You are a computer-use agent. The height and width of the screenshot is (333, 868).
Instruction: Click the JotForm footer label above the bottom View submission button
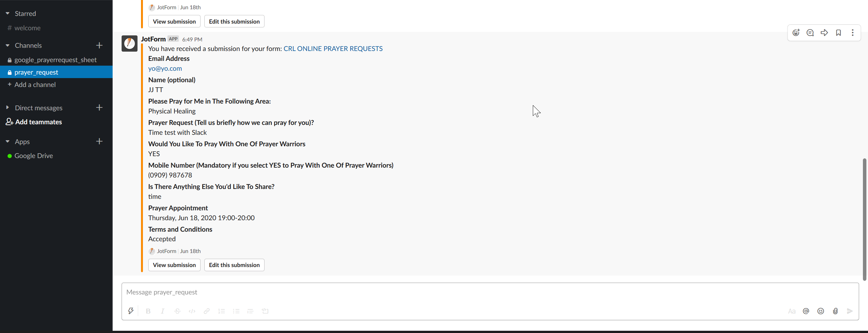click(166, 251)
